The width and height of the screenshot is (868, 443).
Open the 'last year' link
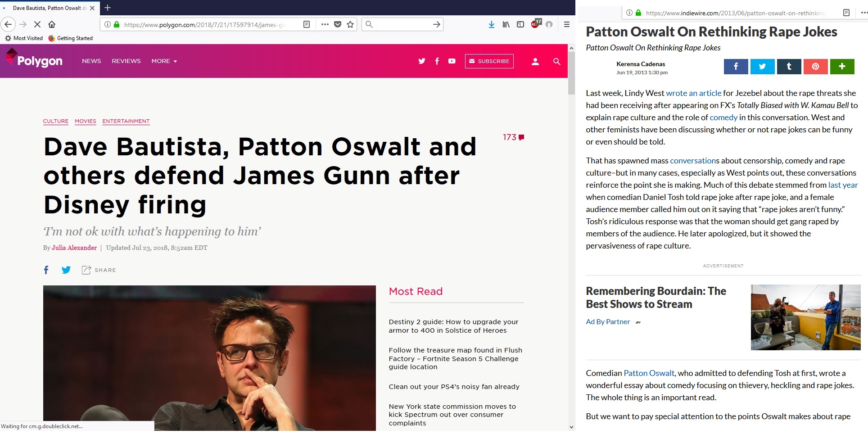pos(843,185)
